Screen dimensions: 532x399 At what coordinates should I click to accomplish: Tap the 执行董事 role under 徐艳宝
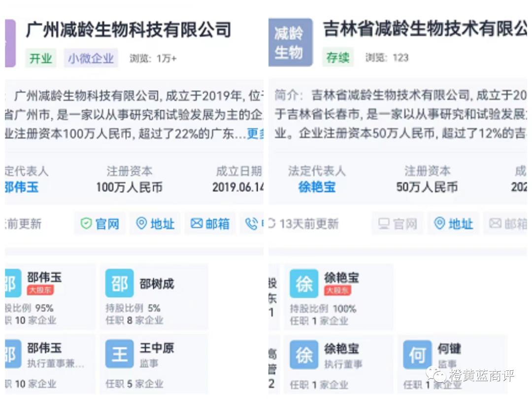coord(343,364)
